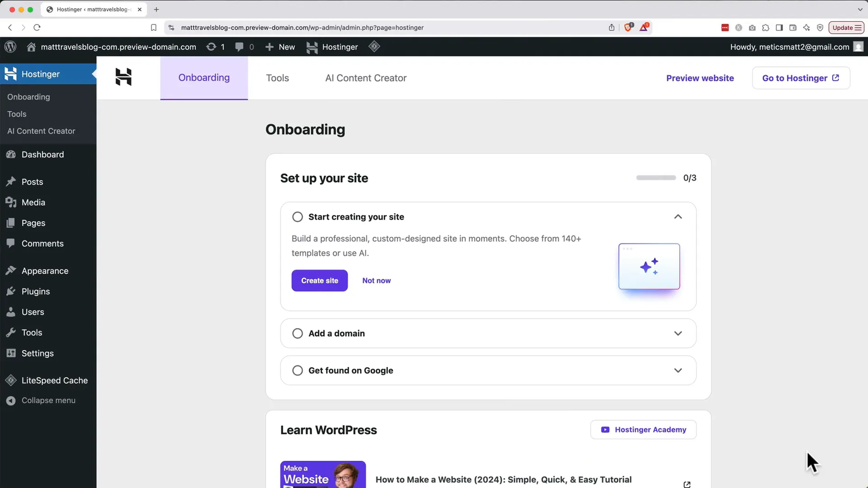Open AI Content Creator in sidebar submenu
The height and width of the screenshot is (488, 868).
tap(41, 131)
